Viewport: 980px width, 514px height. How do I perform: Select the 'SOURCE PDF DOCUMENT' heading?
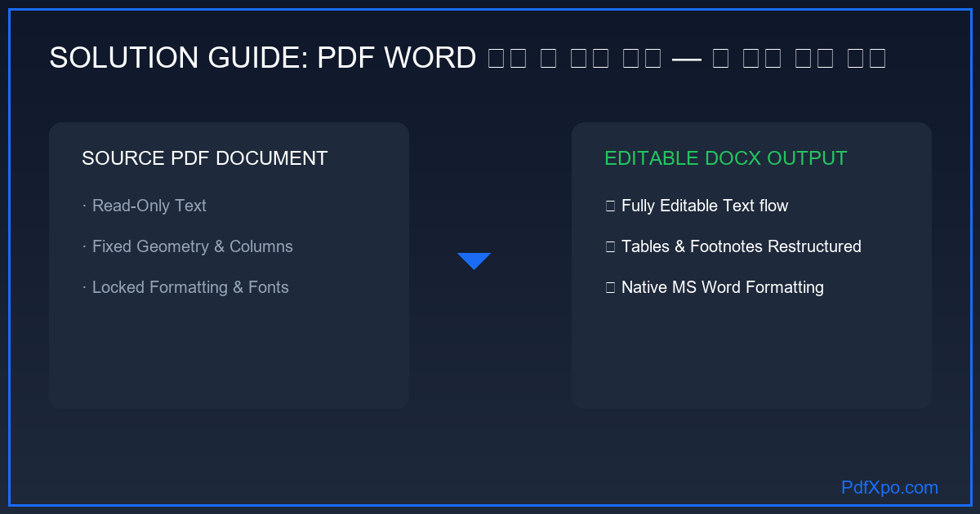[204, 158]
